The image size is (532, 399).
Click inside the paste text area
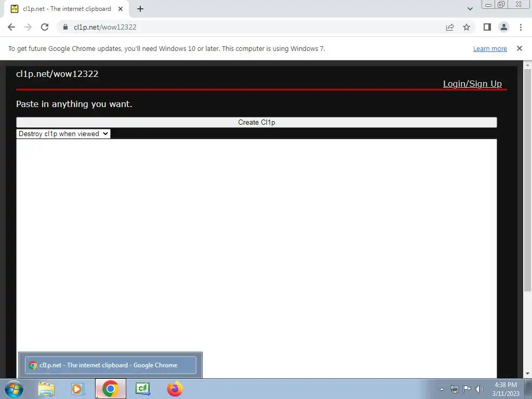[257, 258]
